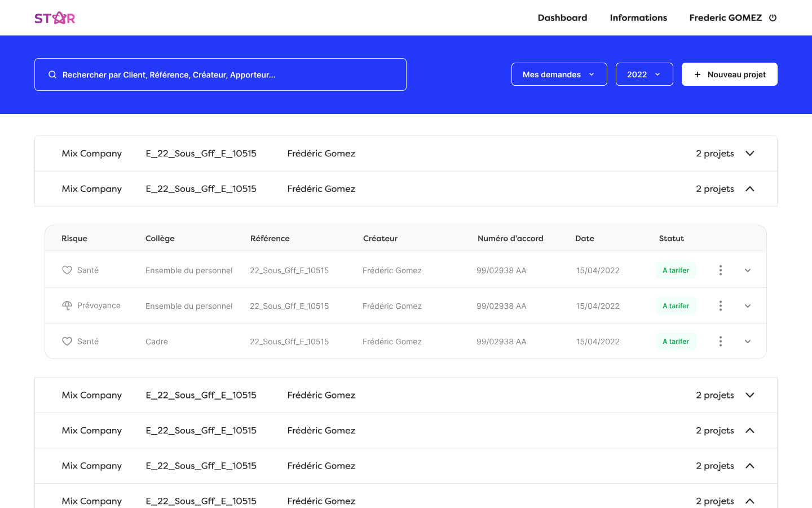Click the Statut column header
This screenshot has height=508, width=812.
[672, 239]
